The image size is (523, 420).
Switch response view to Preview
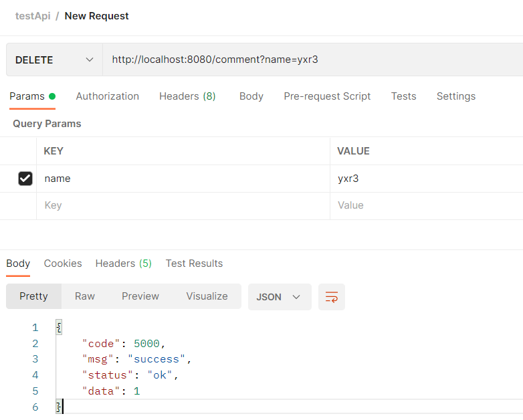[x=140, y=296]
